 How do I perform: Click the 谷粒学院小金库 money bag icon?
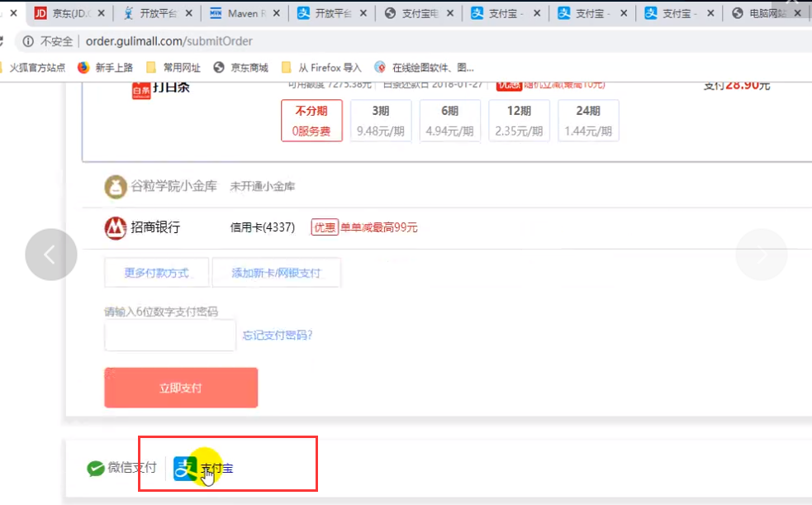click(x=115, y=187)
